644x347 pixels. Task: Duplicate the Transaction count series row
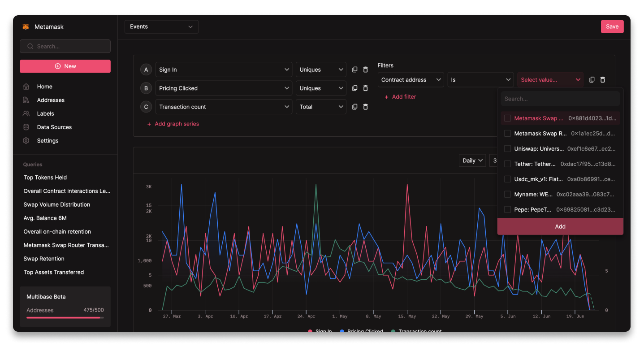[x=355, y=107]
